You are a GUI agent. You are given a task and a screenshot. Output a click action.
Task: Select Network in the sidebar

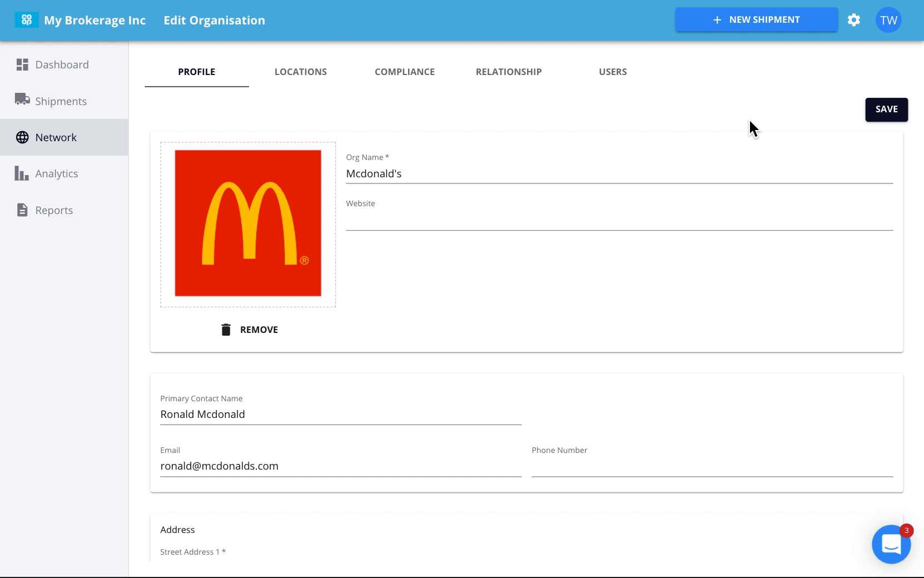pos(64,137)
